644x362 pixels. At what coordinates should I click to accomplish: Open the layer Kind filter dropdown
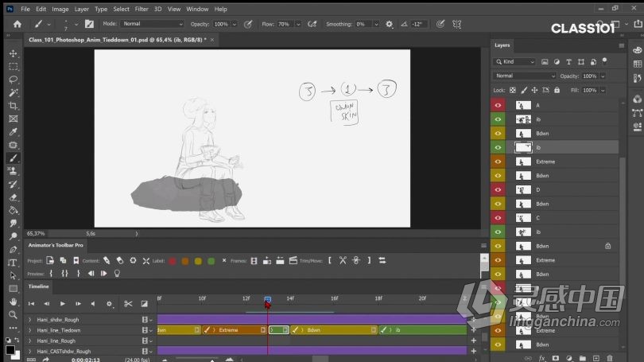(514, 62)
